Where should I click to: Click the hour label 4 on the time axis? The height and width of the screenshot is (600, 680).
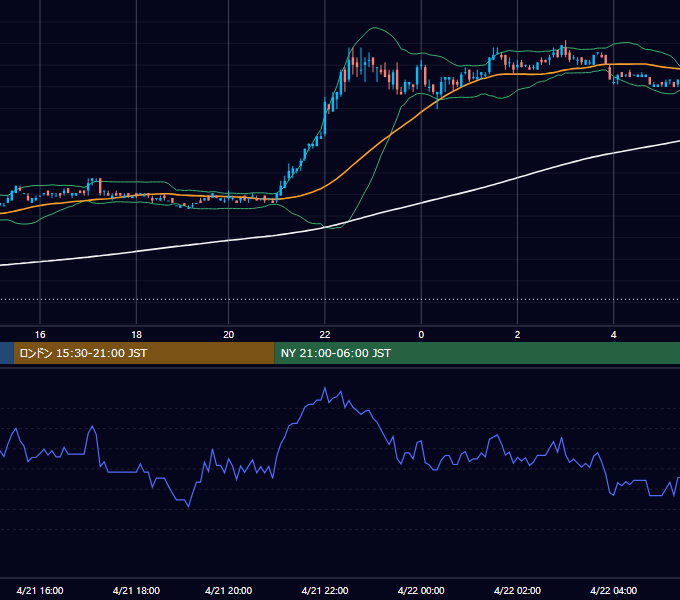[x=614, y=335]
